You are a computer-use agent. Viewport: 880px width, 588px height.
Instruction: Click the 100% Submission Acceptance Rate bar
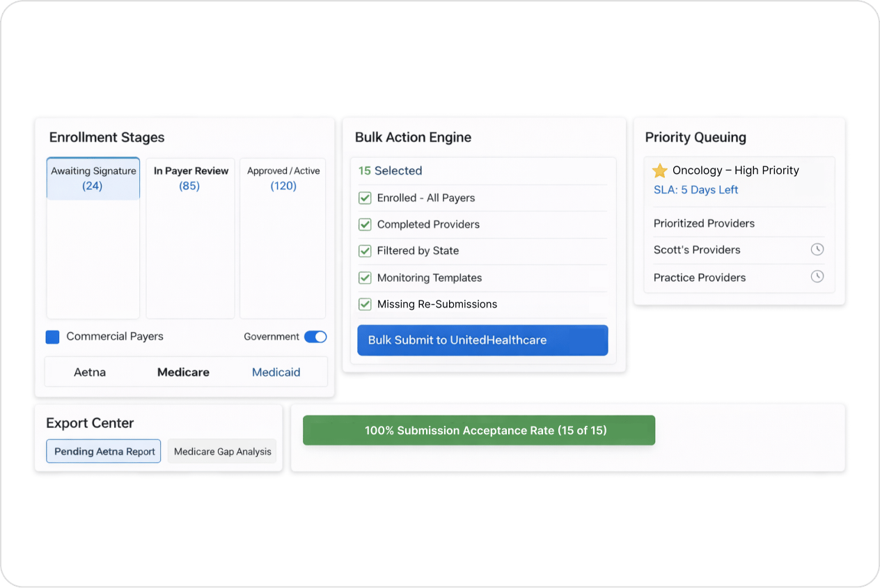pyautogui.click(x=479, y=430)
